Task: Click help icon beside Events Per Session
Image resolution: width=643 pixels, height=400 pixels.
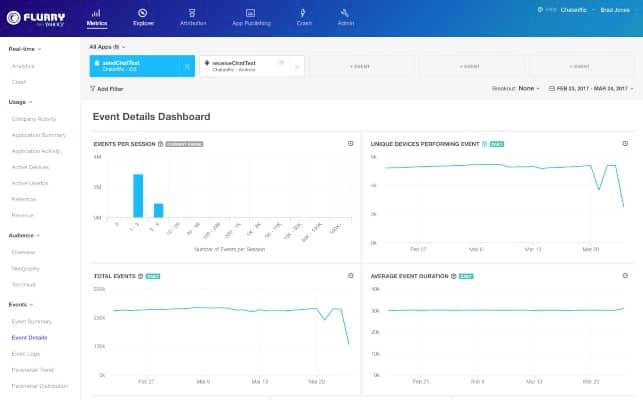Action: (x=161, y=144)
